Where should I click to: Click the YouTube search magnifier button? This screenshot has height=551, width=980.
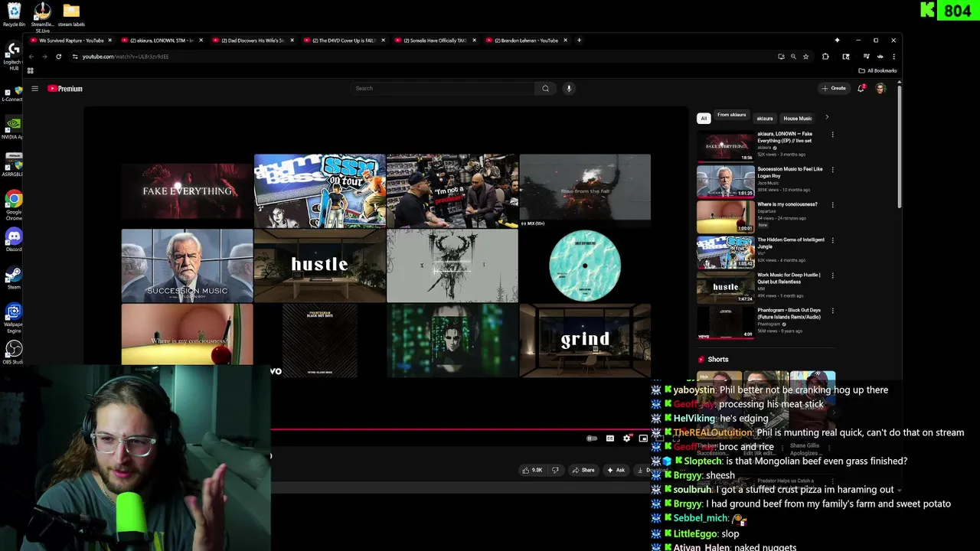click(545, 89)
